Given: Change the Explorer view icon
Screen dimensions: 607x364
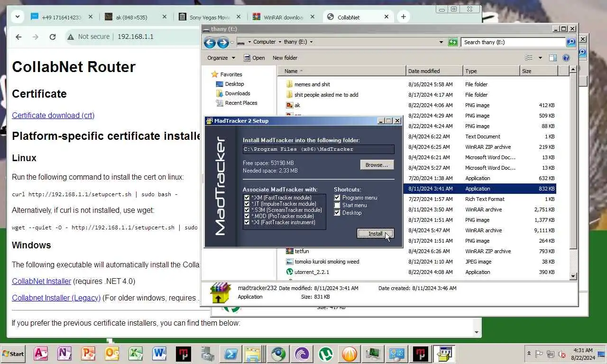Looking at the screenshot, I should tap(529, 58).
